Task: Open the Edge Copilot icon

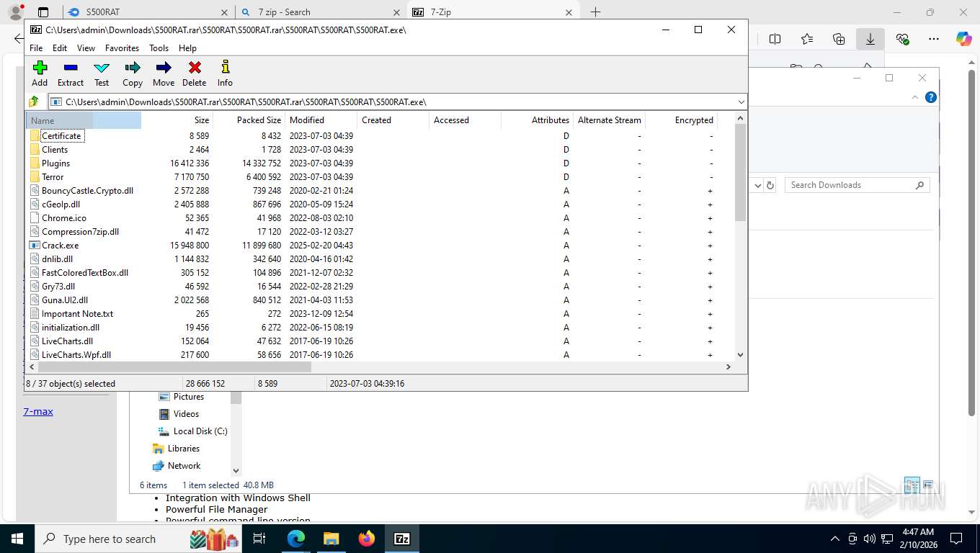Action: click(x=964, y=39)
